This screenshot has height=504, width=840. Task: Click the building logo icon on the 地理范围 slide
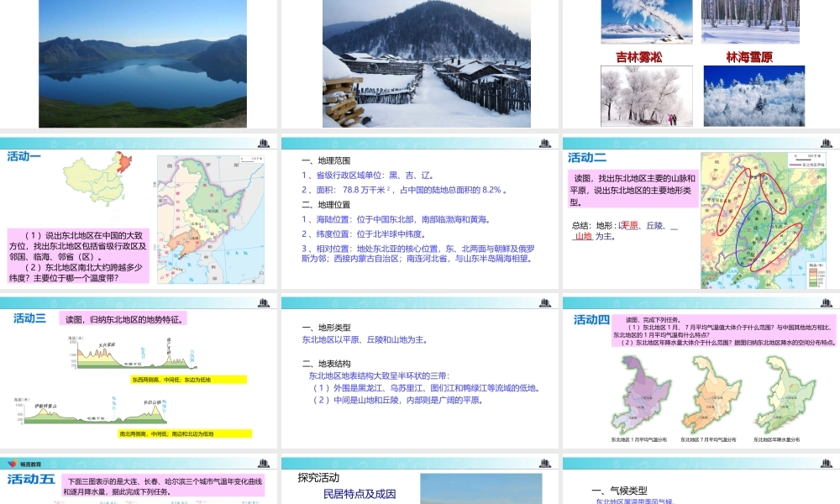point(545,143)
